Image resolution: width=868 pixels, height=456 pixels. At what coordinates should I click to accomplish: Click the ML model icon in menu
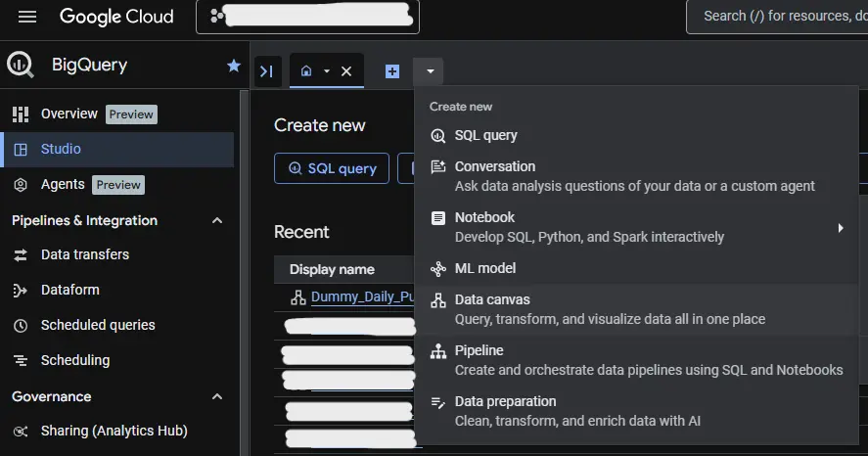[x=437, y=269]
